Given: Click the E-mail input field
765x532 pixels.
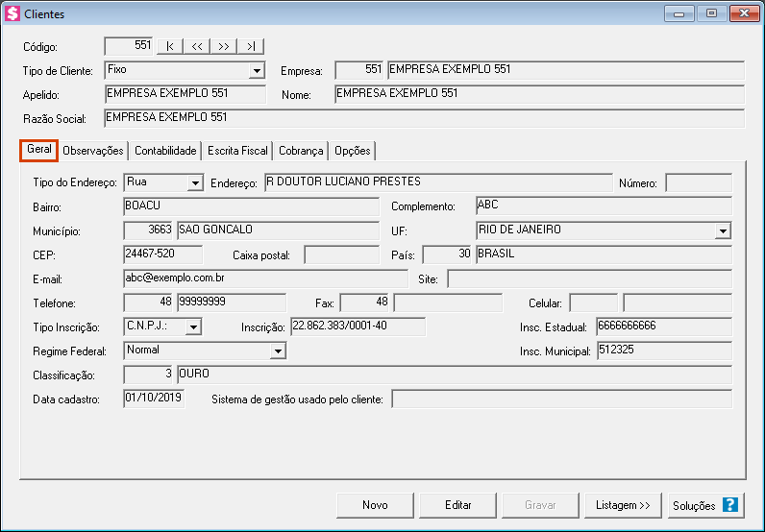Looking at the screenshot, I should tap(265, 278).
